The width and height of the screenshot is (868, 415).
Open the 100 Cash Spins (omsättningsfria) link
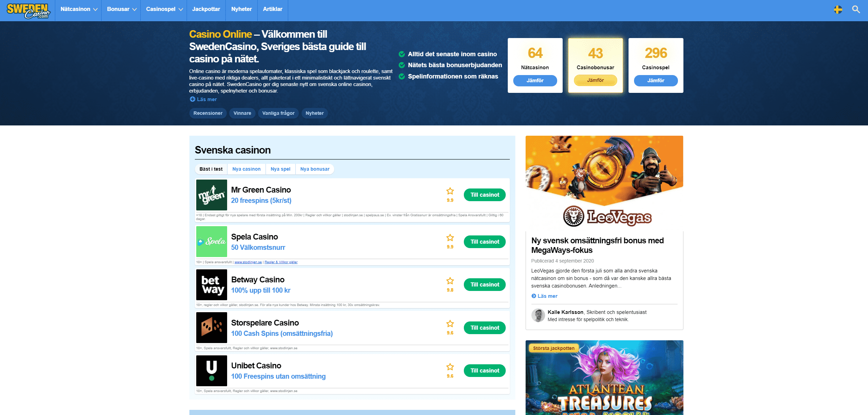282,333
